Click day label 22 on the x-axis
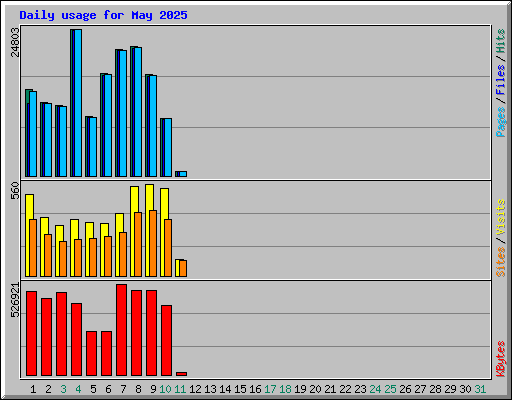The image size is (512, 400). 345,389
